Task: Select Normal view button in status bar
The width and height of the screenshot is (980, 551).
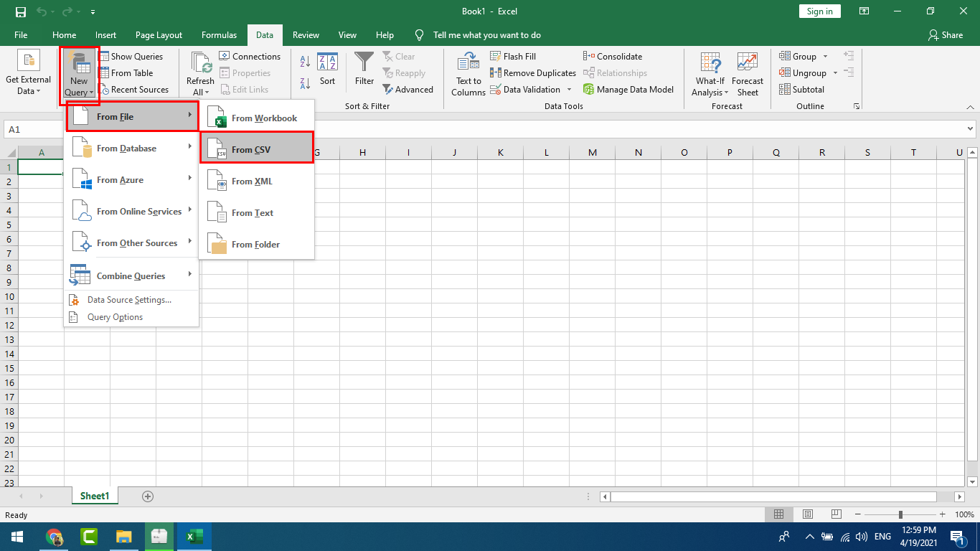Action: [x=779, y=514]
